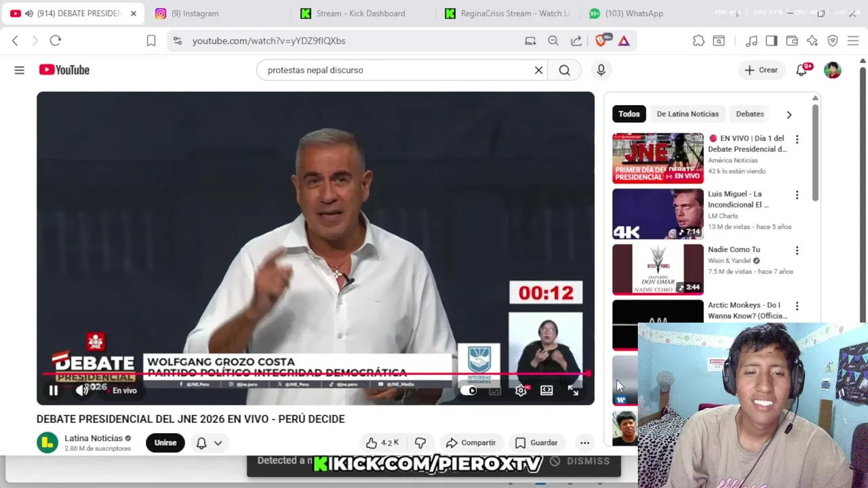Open Brave Rewards triangle icon

pyautogui.click(x=624, y=41)
